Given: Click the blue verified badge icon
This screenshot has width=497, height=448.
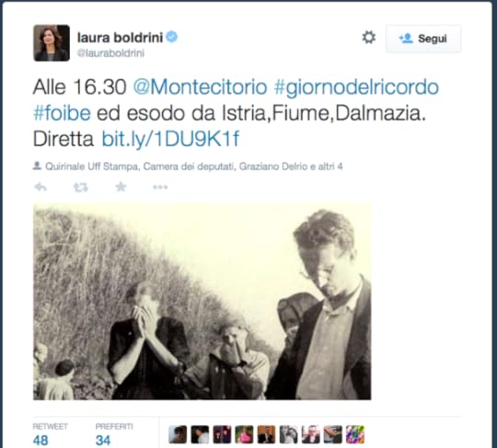Looking at the screenshot, I should coord(172,37).
